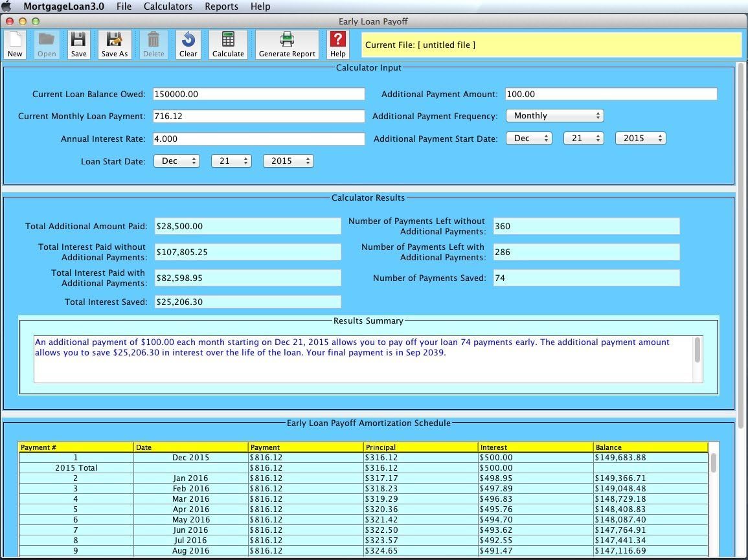Click the Additional Payment Amount field
The image size is (748, 560).
611,95
